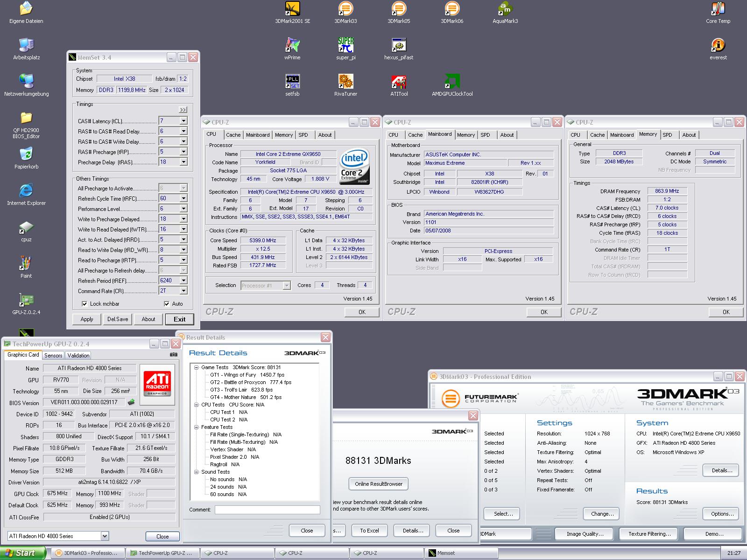
Task: Click the GPU-Z BIOS save chip icon
Action: pyautogui.click(x=132, y=402)
